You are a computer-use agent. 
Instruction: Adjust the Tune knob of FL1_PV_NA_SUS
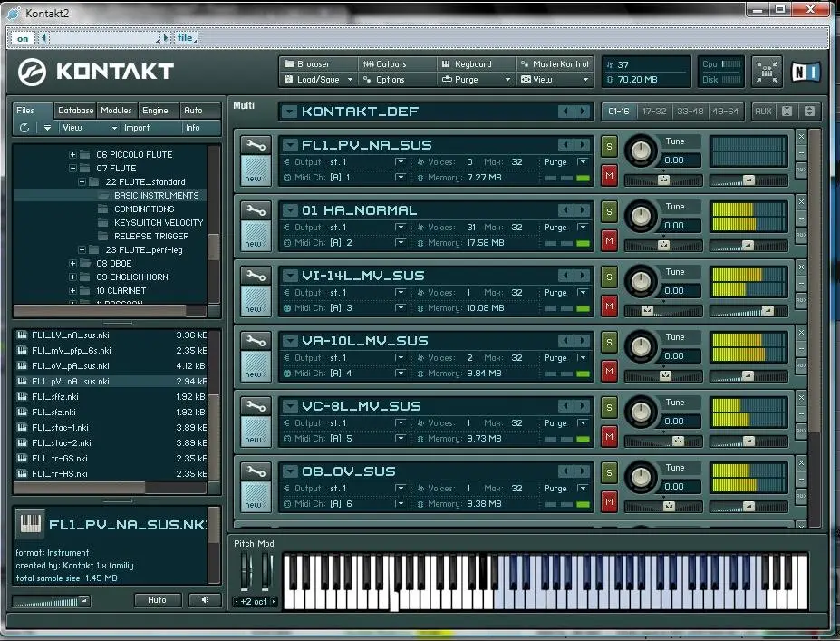641,151
